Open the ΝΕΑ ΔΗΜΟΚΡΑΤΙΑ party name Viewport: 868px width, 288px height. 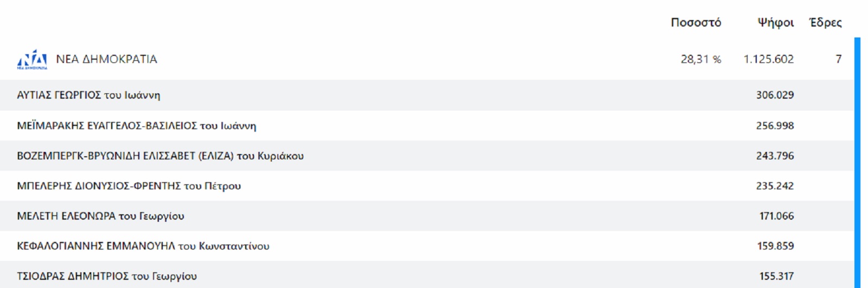(106, 59)
